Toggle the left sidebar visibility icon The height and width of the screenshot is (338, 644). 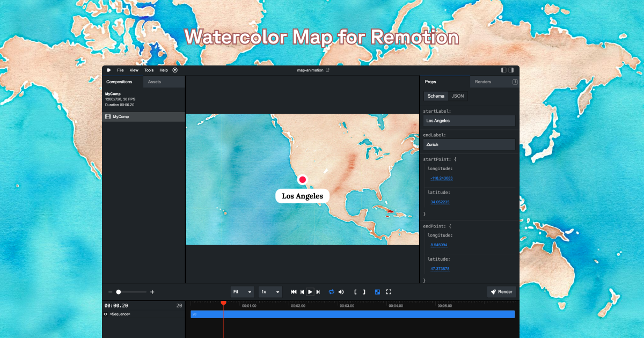pos(503,70)
